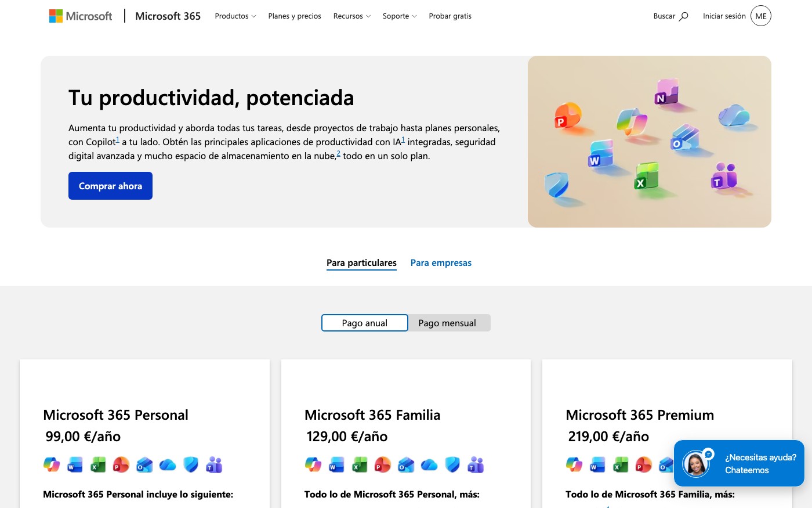812x508 pixels.
Task: Click the text Microsoft 365 Personal incluye lo siguiente
Action: tap(138, 495)
